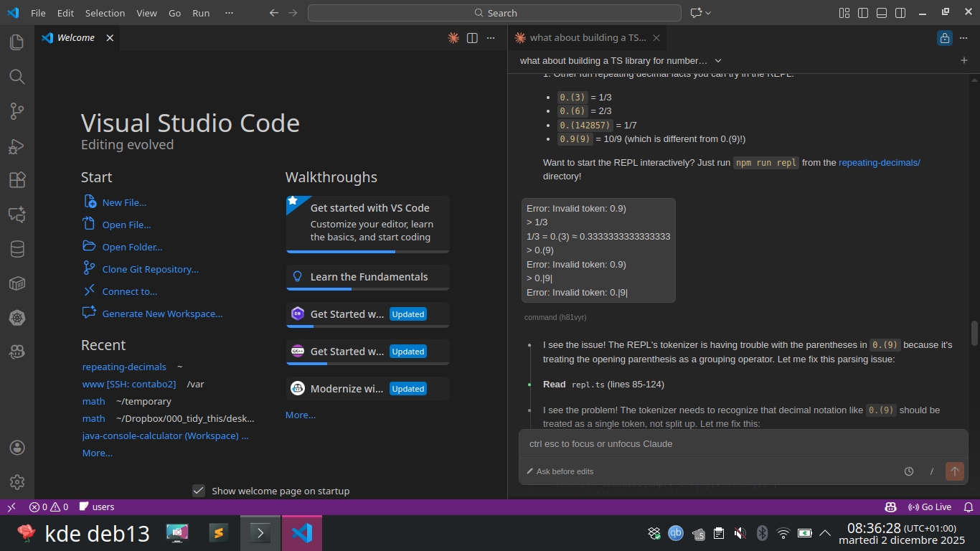This screenshot has width=980, height=551.
Task: Uncheck Show welcome page on startup
Action: coord(199,491)
